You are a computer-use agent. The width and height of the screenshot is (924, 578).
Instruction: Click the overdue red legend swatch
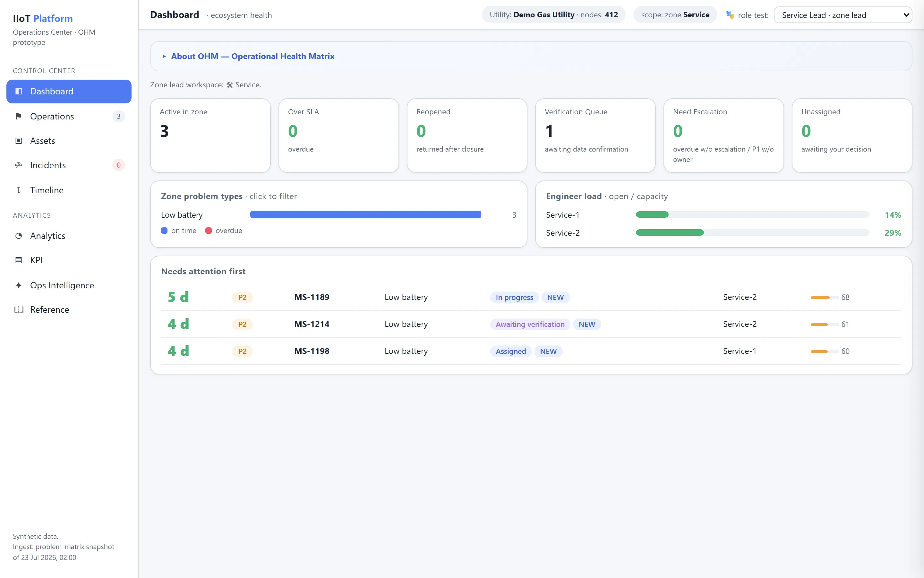(x=209, y=231)
